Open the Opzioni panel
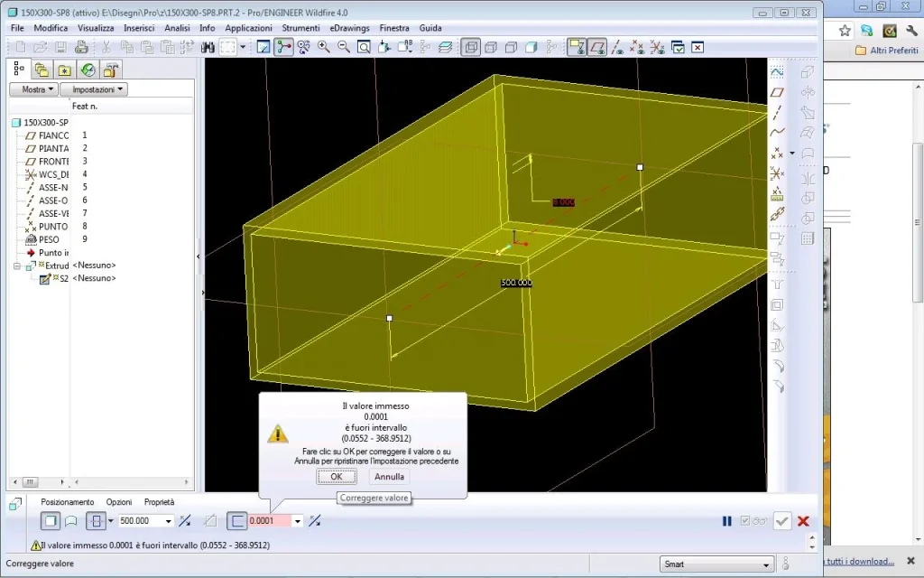 [119, 502]
